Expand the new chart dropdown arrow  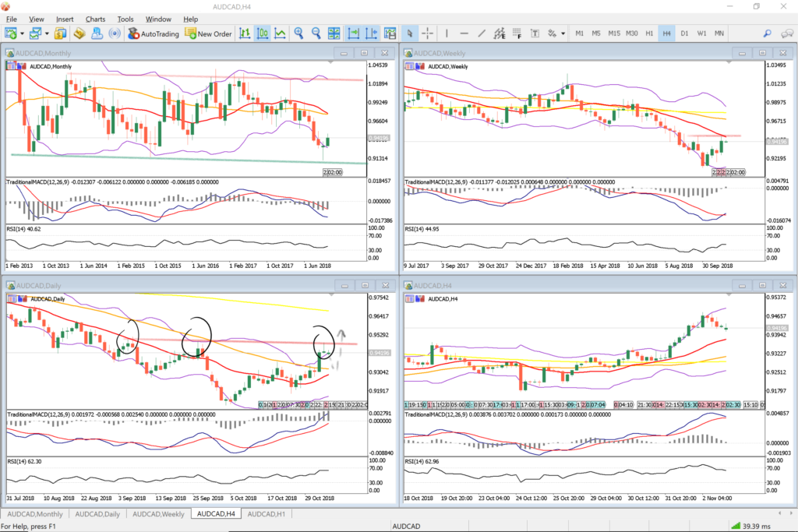pyautogui.click(x=23, y=33)
